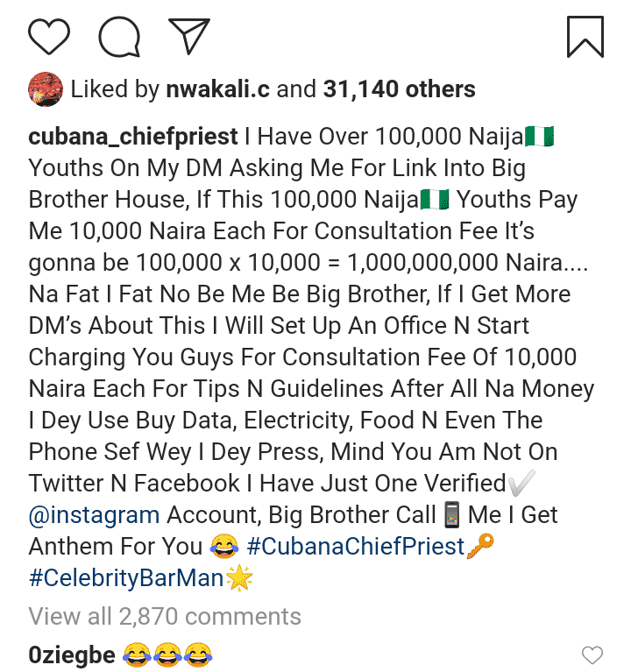
Task: Open commenter 0ziegbe's profile
Action: 70,654
